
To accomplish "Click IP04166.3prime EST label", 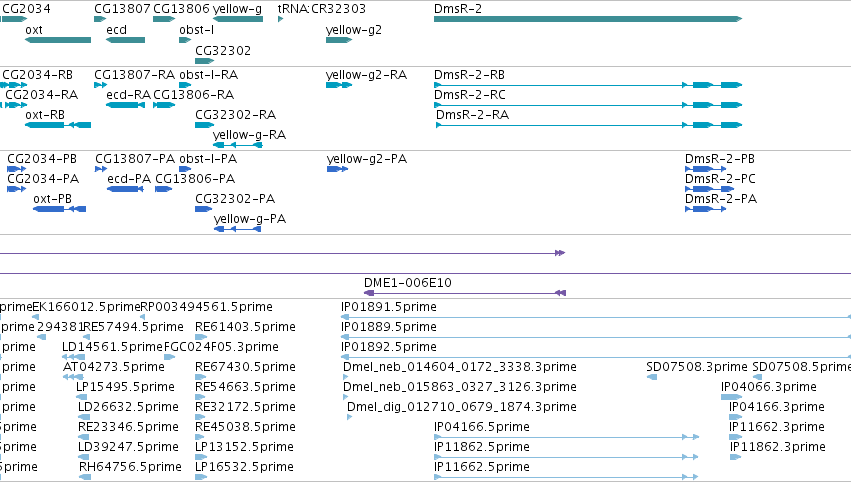I will click(777, 407).
